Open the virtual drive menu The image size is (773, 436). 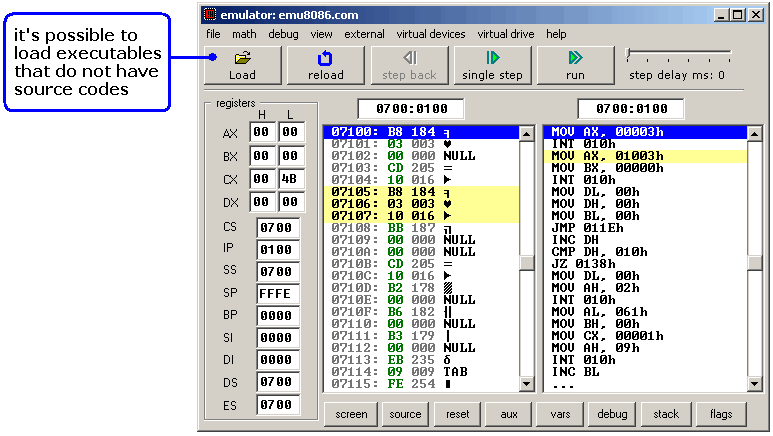505,34
